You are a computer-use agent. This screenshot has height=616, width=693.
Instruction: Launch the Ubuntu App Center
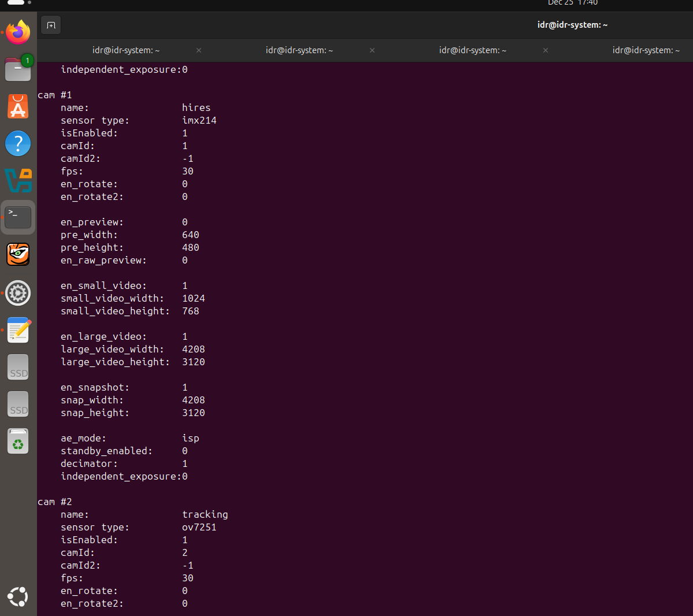tap(17, 106)
